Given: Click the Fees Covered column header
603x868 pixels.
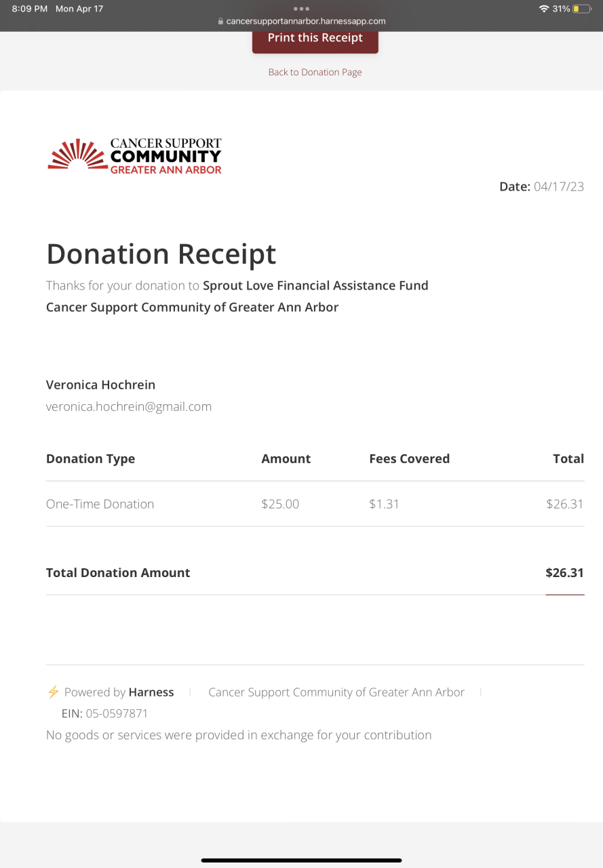Looking at the screenshot, I should coord(409,459).
